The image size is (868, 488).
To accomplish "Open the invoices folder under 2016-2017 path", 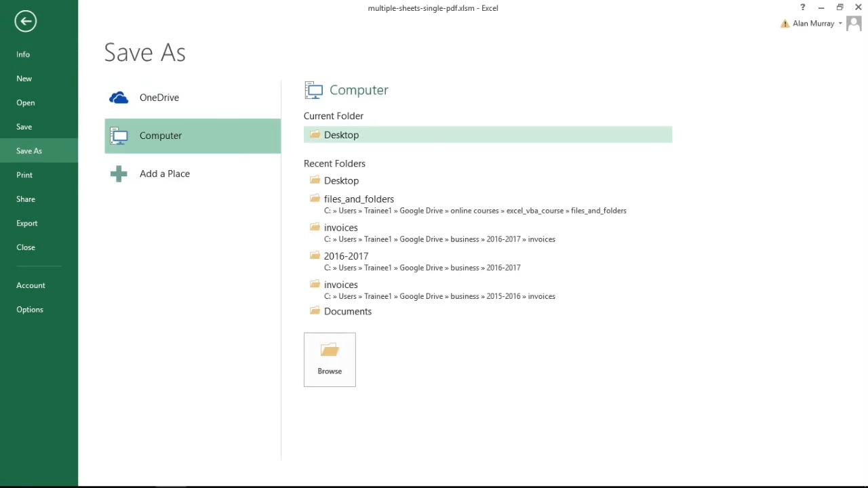I will [488, 232].
